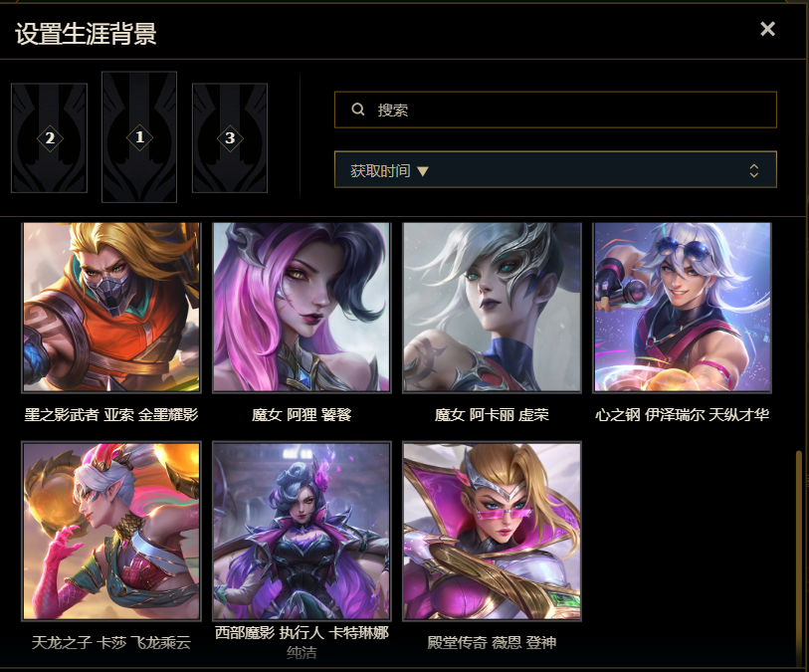Choose 魔女 阿卡丽 虚荣 skin thumbnail

coord(492,308)
